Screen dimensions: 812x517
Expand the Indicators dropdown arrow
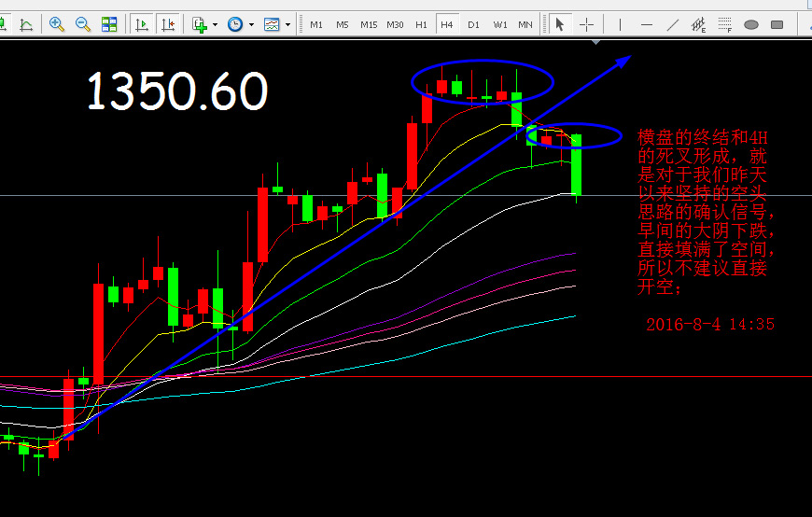[x=215, y=24]
